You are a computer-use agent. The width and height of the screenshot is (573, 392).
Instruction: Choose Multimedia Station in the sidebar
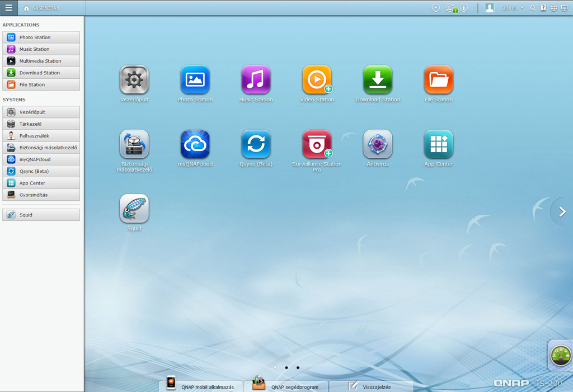click(41, 61)
